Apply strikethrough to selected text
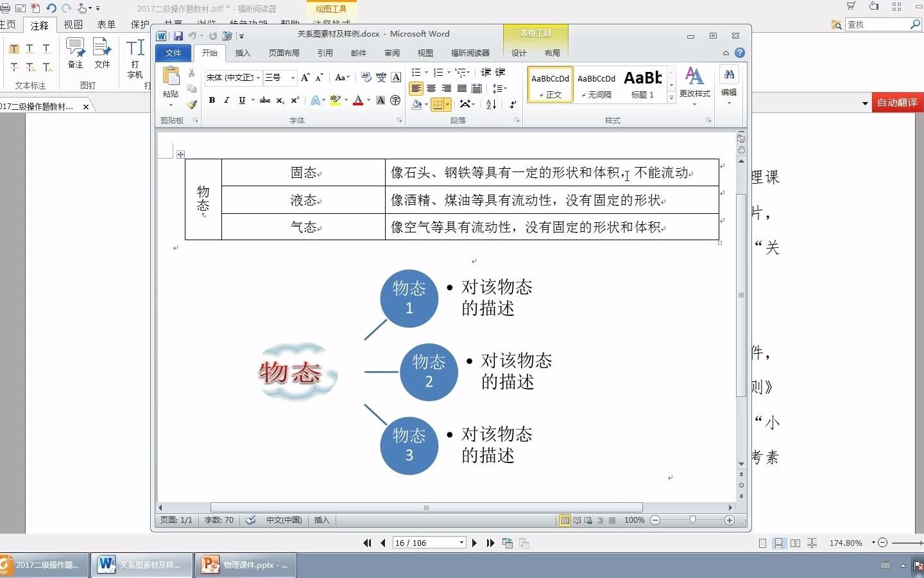 pos(265,100)
